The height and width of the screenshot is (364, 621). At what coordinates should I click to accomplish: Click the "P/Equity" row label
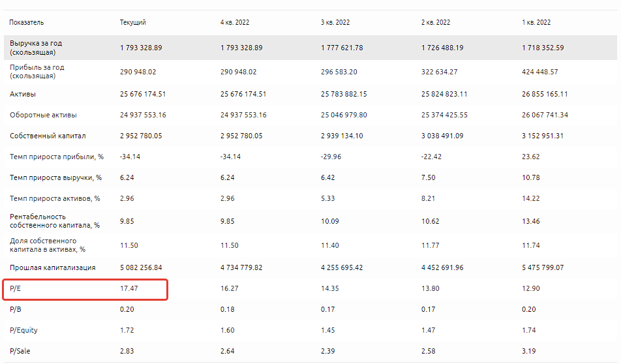(23, 330)
